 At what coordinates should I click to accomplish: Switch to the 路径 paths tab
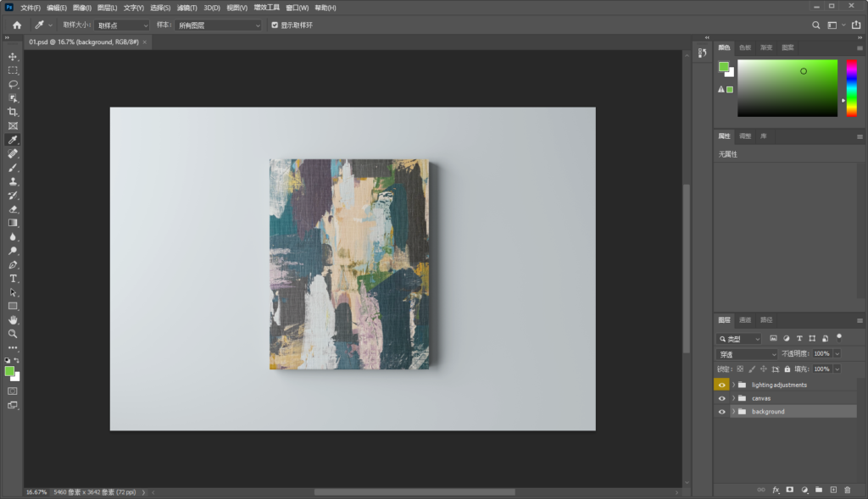[766, 319]
